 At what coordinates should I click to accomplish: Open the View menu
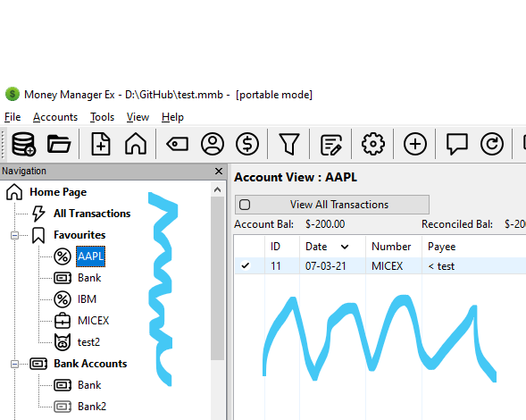138,117
